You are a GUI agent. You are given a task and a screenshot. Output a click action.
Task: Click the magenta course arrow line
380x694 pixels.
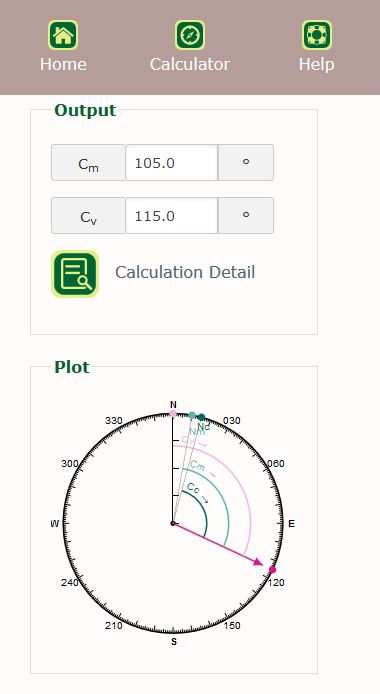218,544
